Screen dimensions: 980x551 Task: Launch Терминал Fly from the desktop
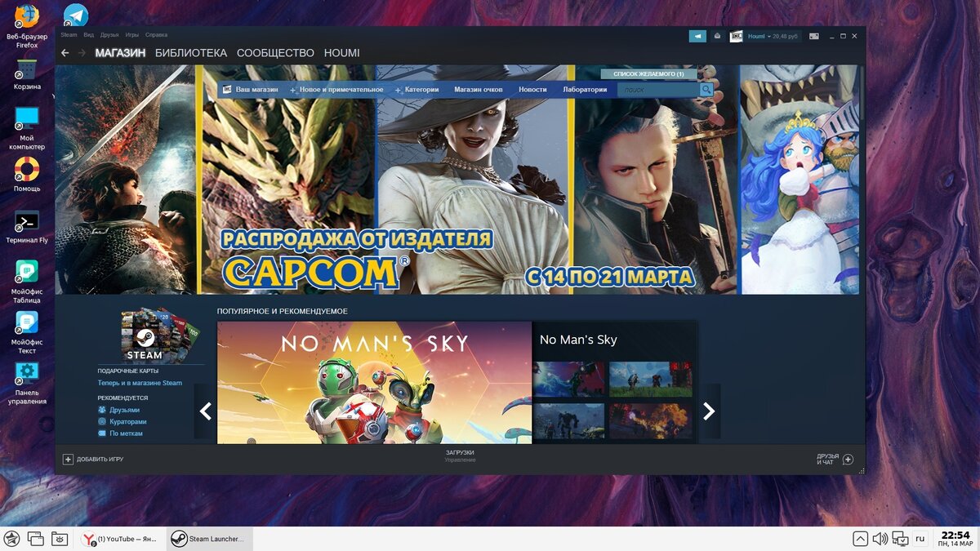tap(27, 220)
